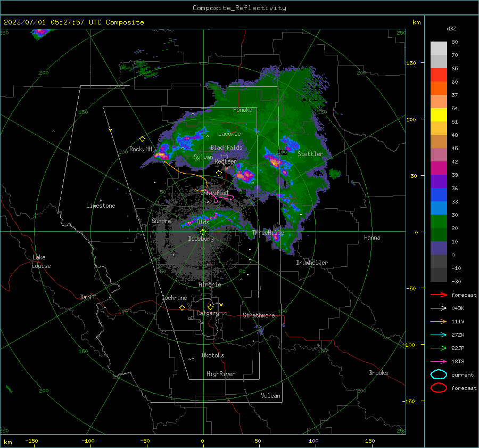
Task: Click the Limestone label
Action: pos(101,206)
